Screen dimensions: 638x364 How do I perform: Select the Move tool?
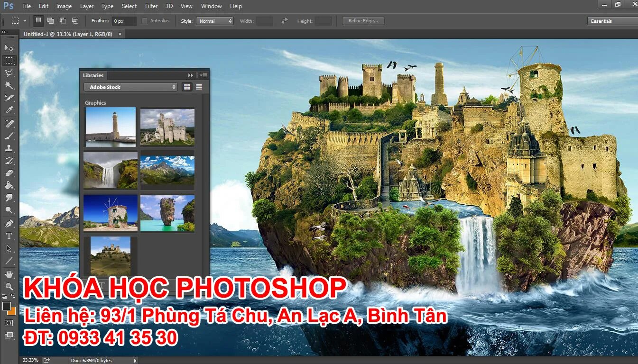coord(9,48)
